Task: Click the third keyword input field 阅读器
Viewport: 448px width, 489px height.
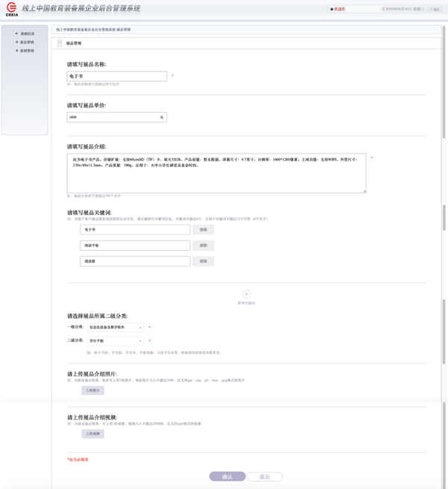Action: point(135,261)
